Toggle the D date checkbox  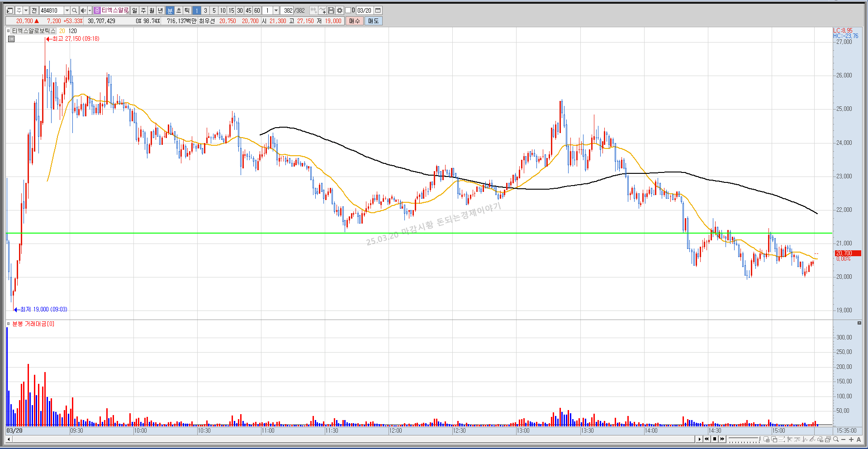pyautogui.click(x=348, y=10)
